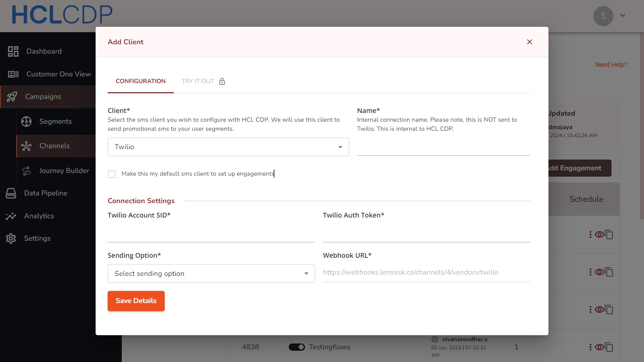Click the eye icon in Testingflows row
The image size is (644, 362).
pyautogui.click(x=599, y=347)
